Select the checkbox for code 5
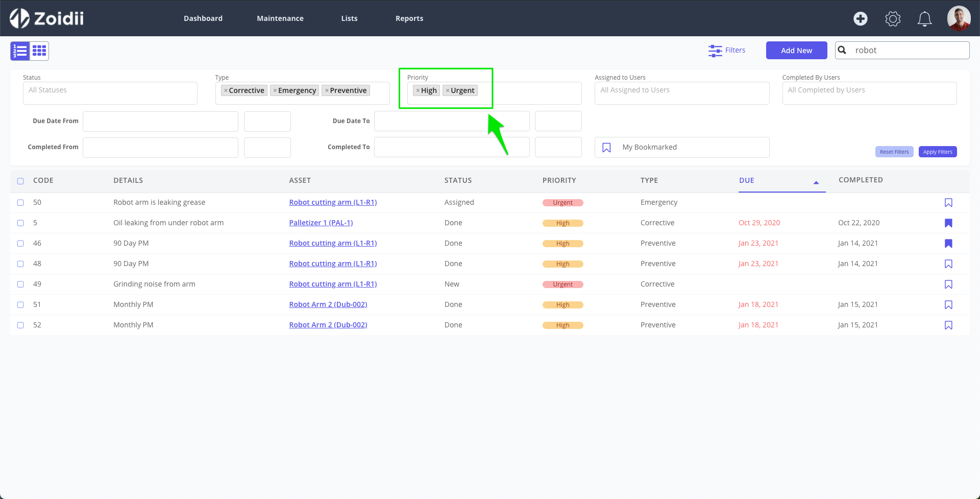 pos(20,223)
